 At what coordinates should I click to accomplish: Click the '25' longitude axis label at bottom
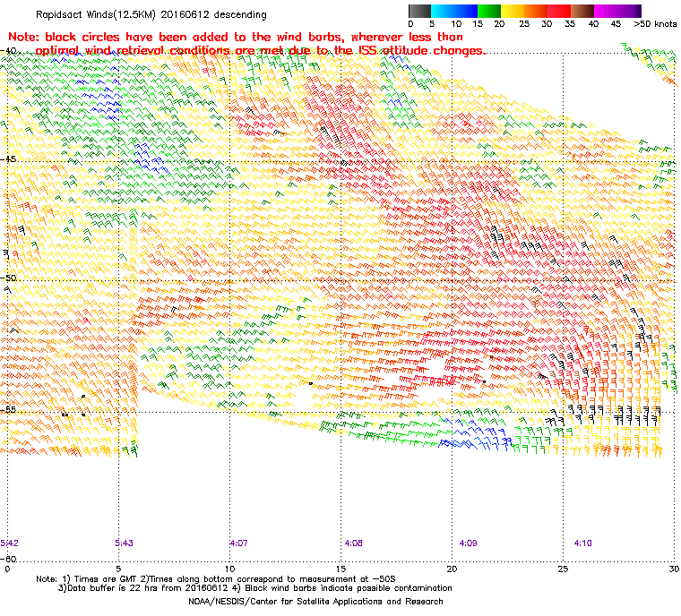click(564, 569)
